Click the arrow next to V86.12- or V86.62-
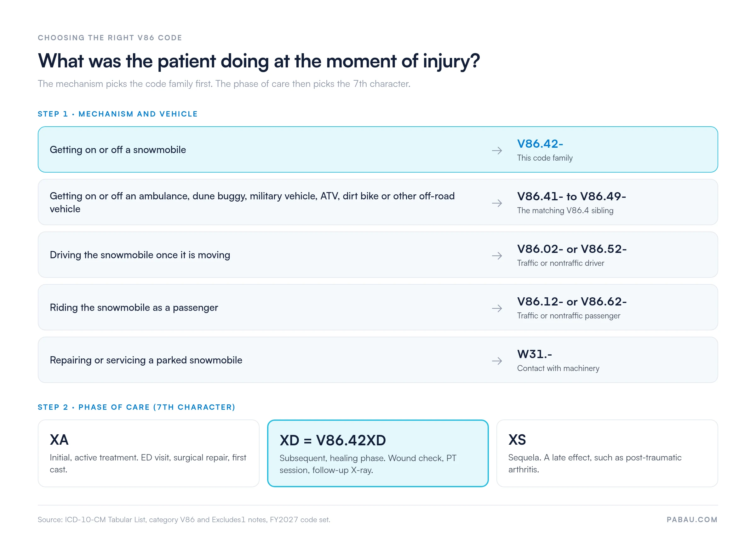This screenshot has height=548, width=756. pyautogui.click(x=497, y=308)
